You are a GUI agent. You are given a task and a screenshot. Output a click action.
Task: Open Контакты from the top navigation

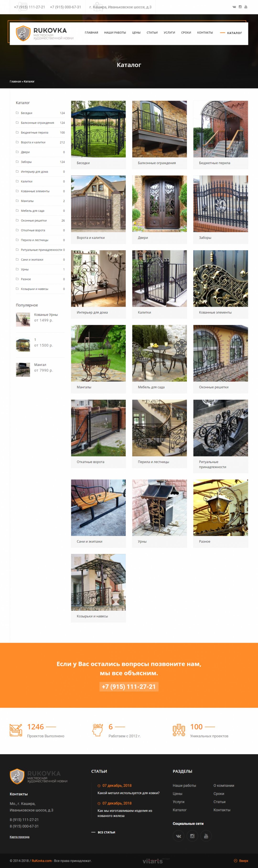pyautogui.click(x=205, y=33)
